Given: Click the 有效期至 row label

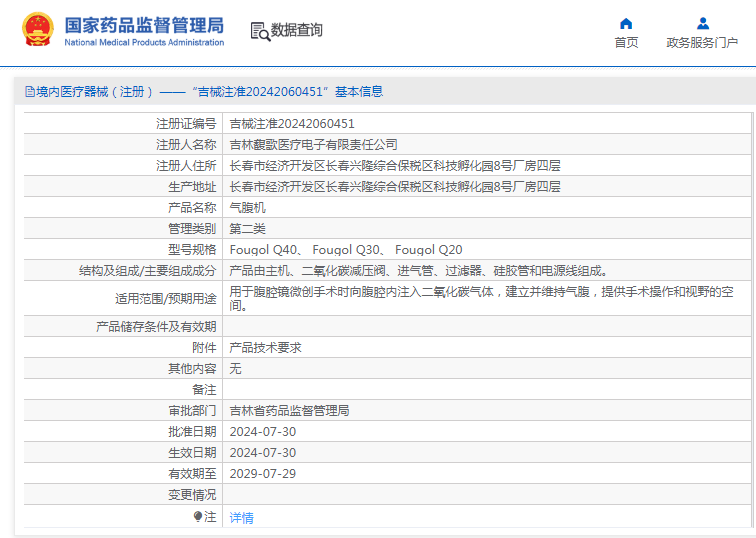Looking at the screenshot, I should pyautogui.click(x=192, y=474).
